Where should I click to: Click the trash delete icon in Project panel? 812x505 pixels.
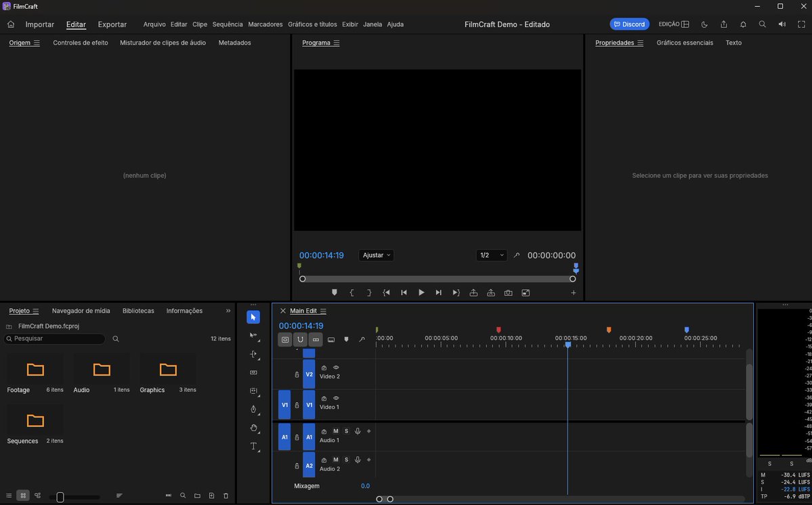(x=226, y=496)
